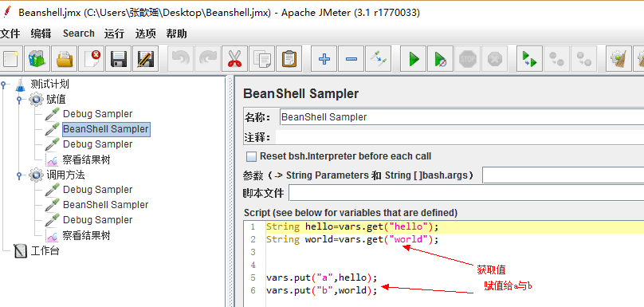Start the test with green play icon
The width and height of the screenshot is (644, 307).
point(413,59)
